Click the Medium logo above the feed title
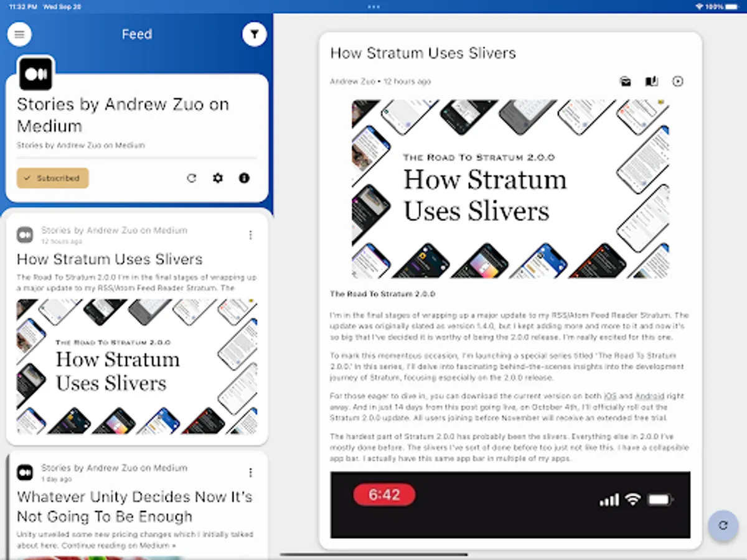 tap(36, 73)
